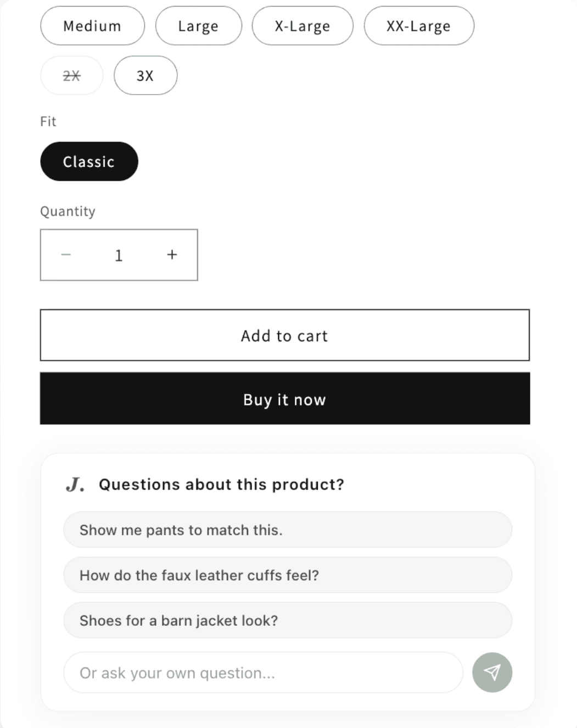
Task: Pick the 3X size option
Action: point(145,75)
